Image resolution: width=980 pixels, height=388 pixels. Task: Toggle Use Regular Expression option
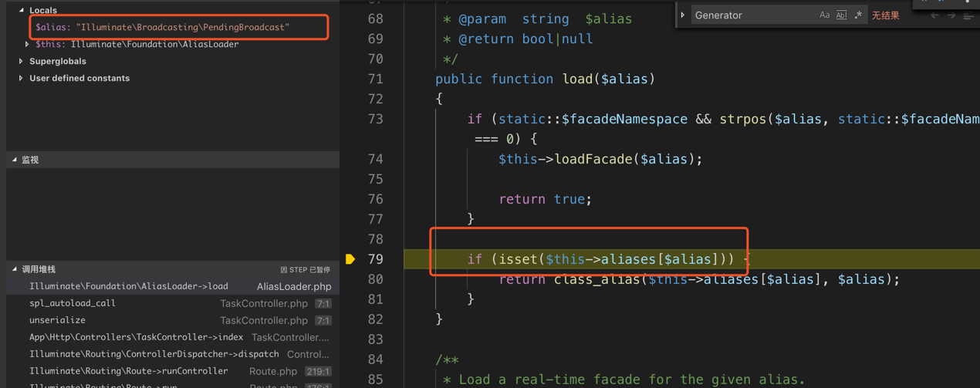(858, 15)
